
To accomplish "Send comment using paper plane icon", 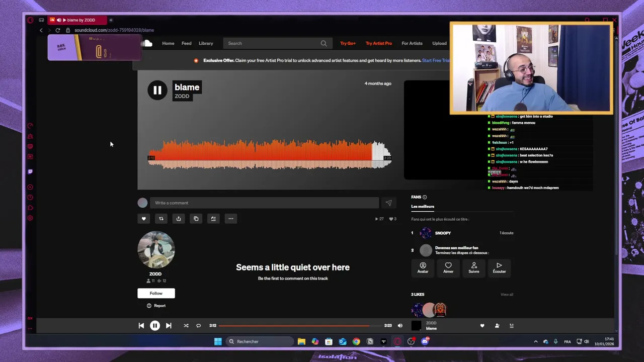I will click(x=388, y=203).
